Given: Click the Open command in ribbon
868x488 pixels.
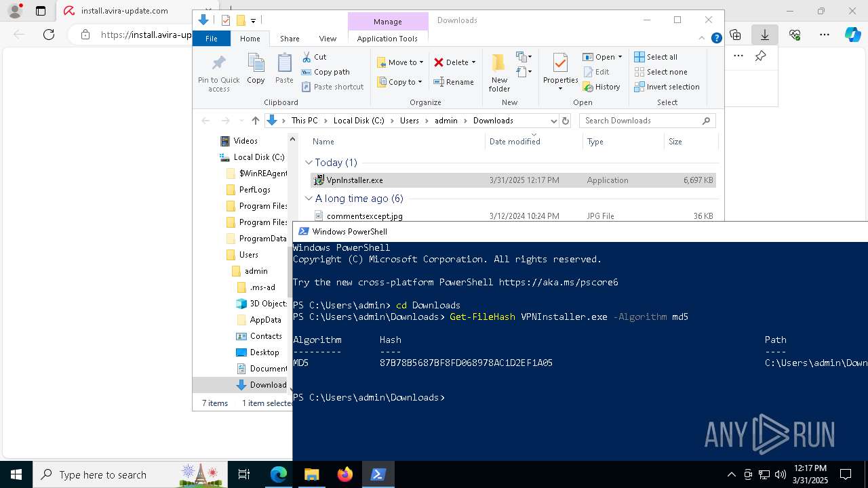Looking at the screenshot, I should click(x=602, y=57).
